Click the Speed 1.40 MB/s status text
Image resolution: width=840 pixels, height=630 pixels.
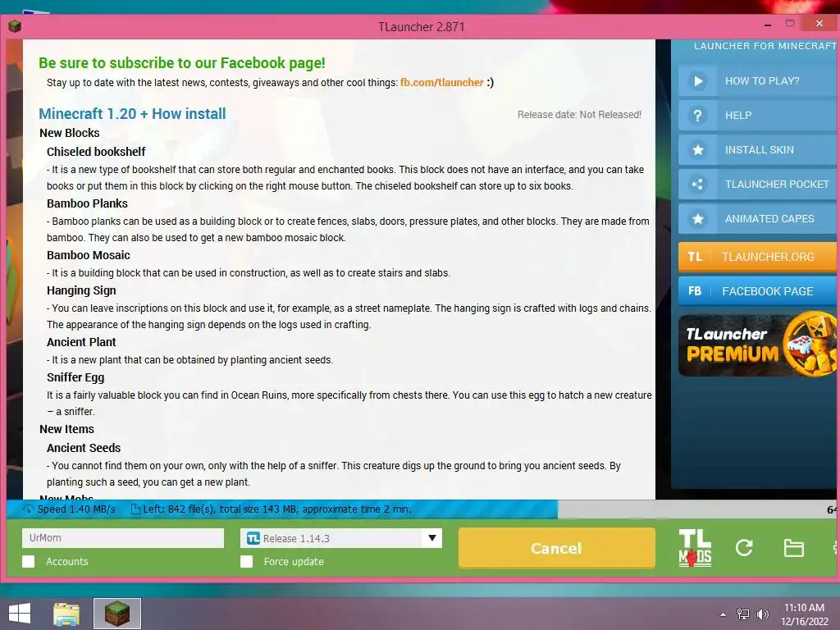pyautogui.click(x=76, y=509)
